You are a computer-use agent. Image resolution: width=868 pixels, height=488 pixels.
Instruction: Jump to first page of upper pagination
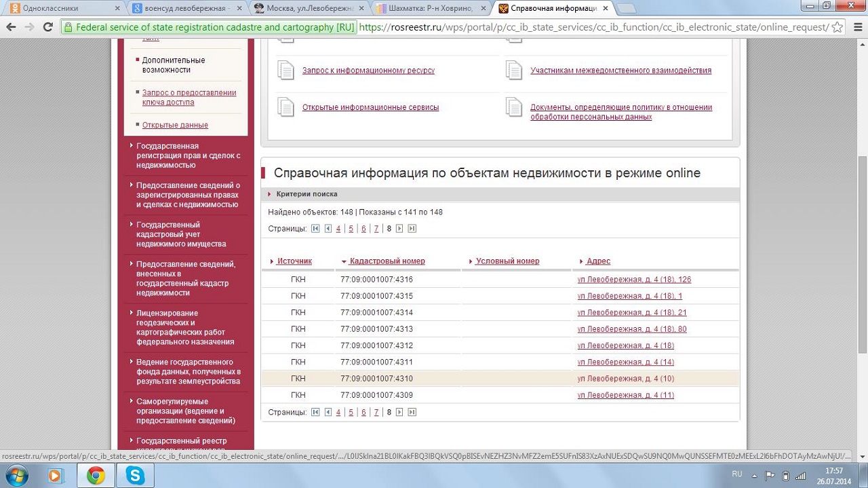point(315,229)
